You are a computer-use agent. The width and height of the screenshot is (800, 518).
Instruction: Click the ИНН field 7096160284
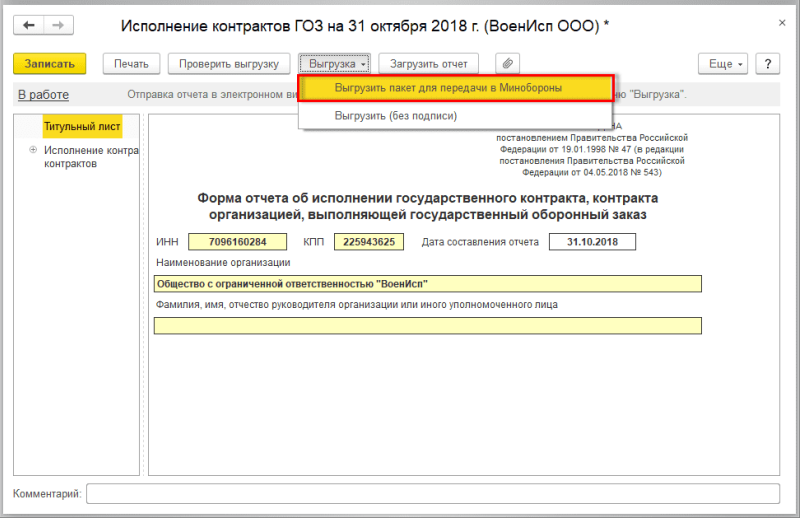[237, 242]
